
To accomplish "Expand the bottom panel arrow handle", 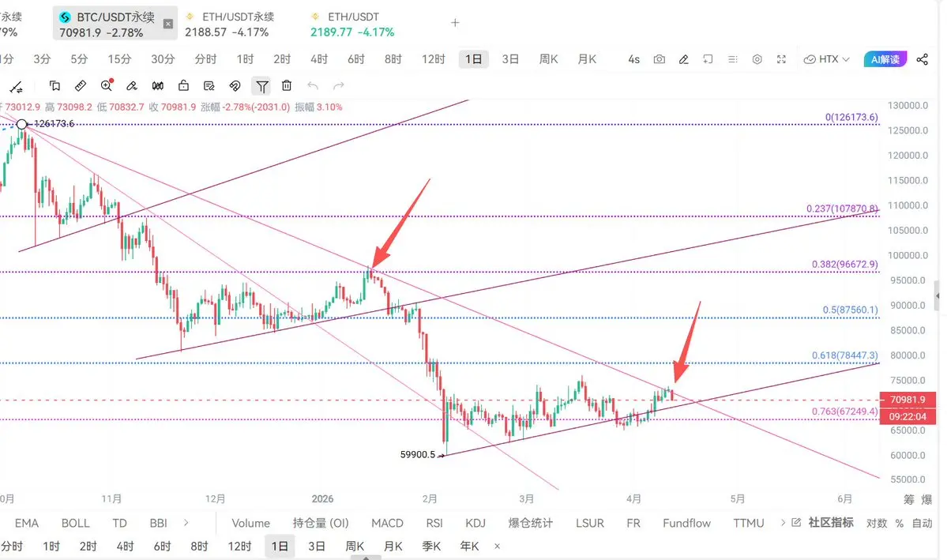I will click(366, 558).
